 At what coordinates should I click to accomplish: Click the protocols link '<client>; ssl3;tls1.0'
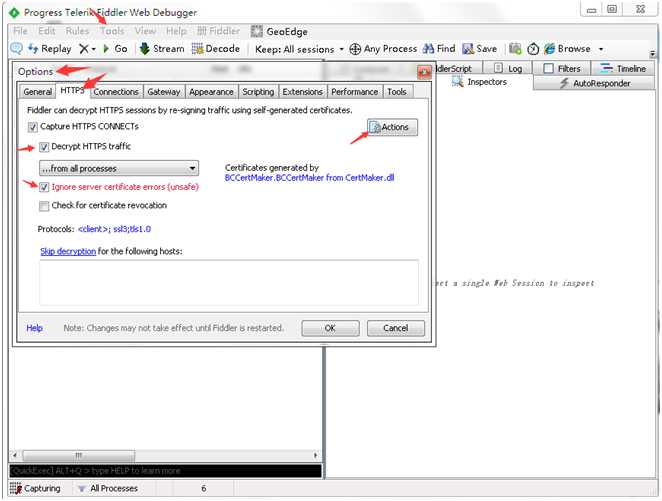(114, 229)
